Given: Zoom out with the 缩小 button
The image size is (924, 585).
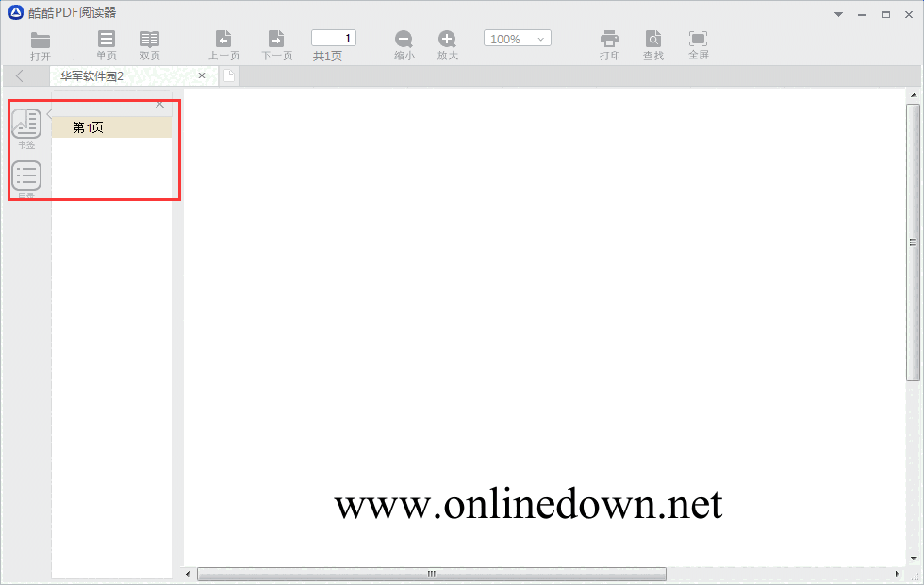Looking at the screenshot, I should tap(404, 46).
